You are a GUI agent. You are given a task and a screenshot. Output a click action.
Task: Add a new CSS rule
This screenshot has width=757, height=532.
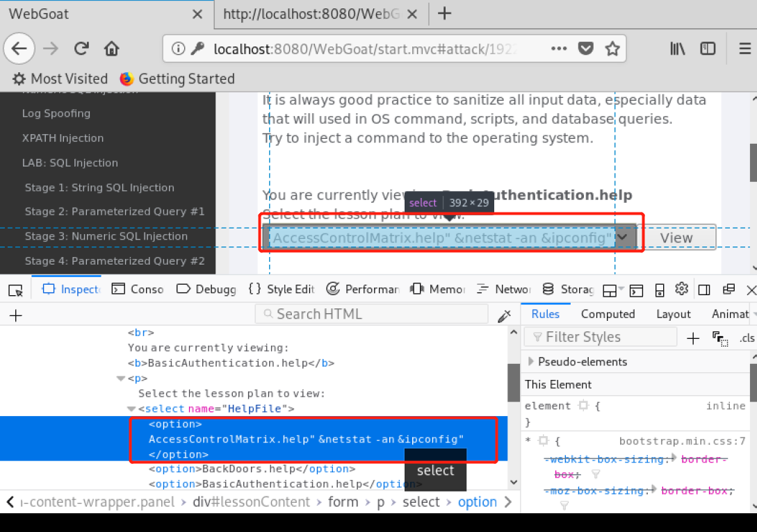693,338
